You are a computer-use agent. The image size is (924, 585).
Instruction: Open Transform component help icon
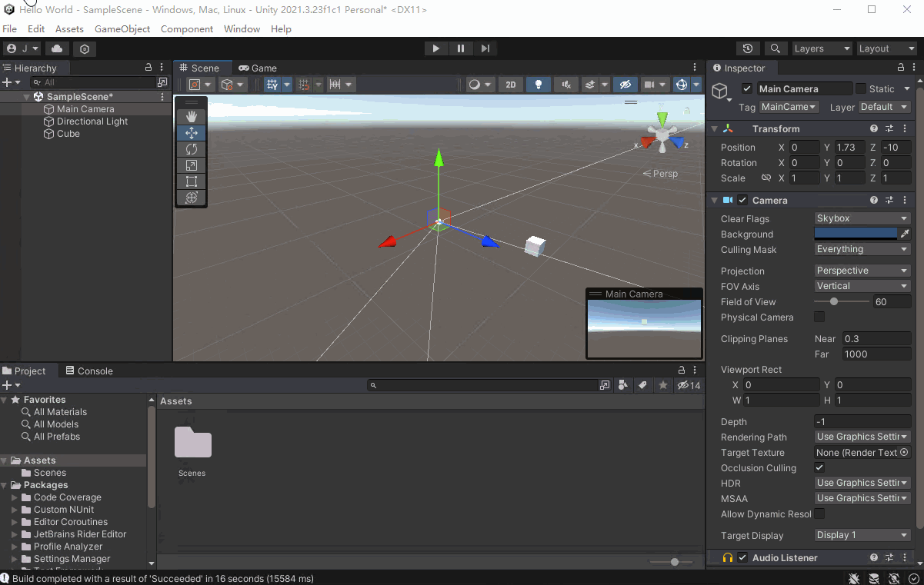[x=874, y=129]
